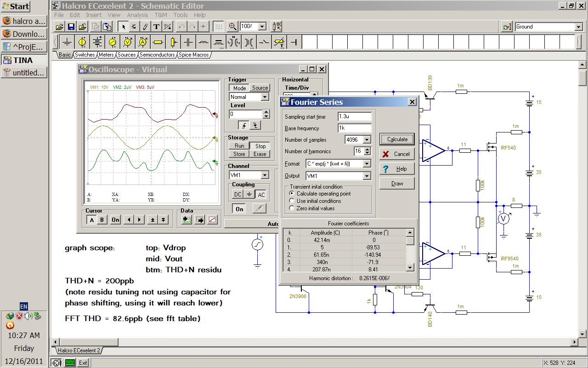Toggle cursor A in oscilloscope
This screenshot has width=588, height=368.
91,220
